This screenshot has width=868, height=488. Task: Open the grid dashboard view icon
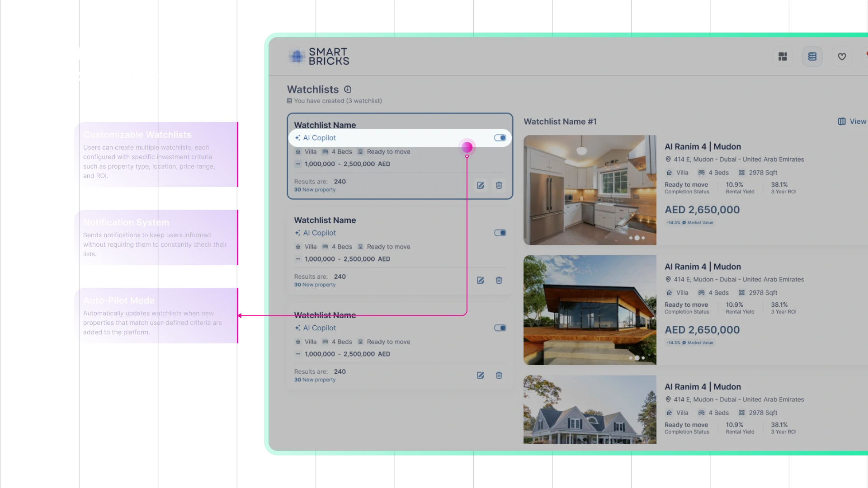(x=783, y=56)
